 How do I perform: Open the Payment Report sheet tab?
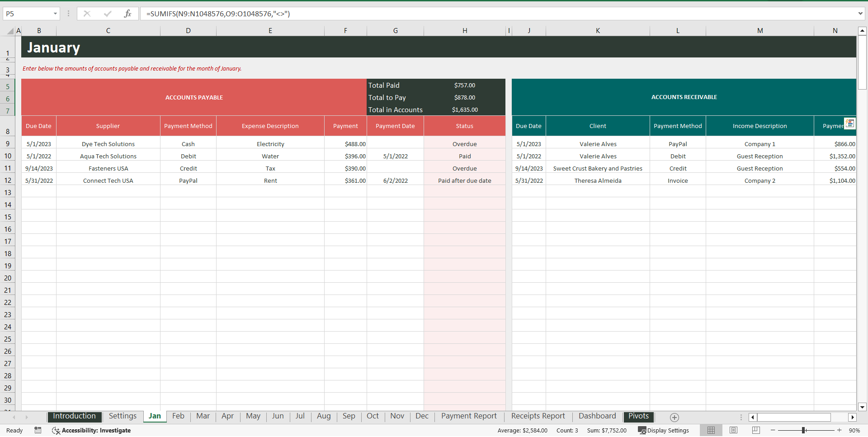tap(469, 416)
